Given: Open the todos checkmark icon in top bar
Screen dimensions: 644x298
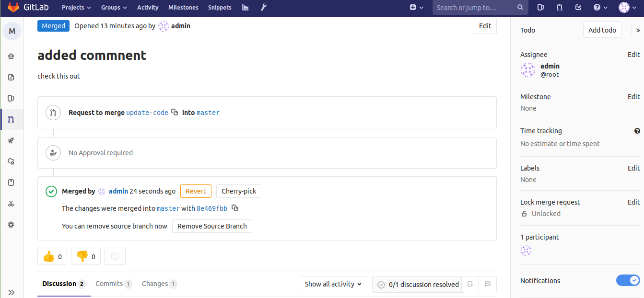Looking at the screenshot, I should (x=578, y=7).
